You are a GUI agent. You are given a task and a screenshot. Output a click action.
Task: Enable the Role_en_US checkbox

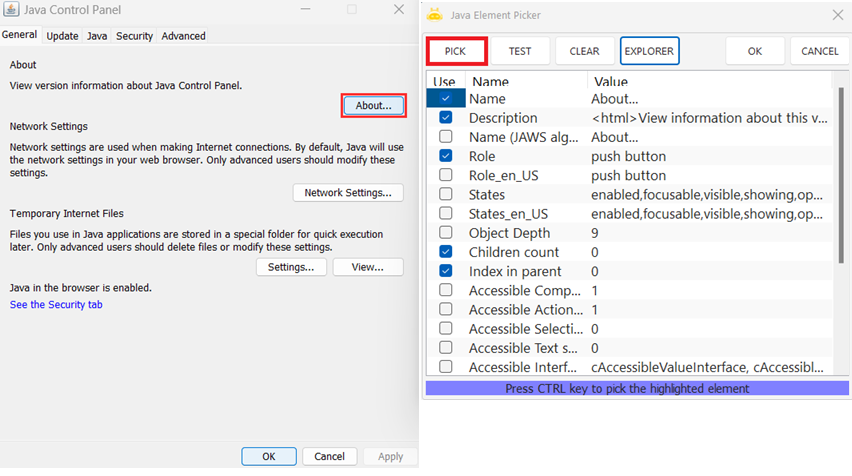coord(446,176)
